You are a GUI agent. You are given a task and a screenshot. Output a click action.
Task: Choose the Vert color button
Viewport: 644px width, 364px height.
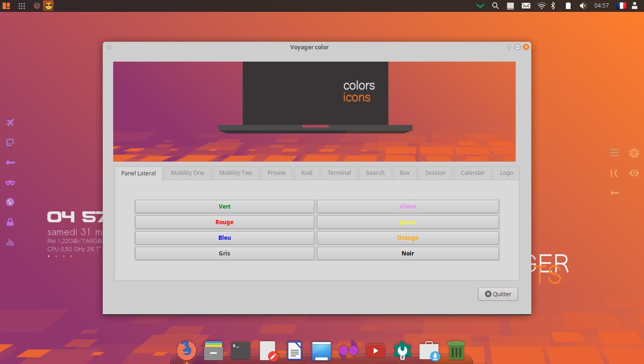point(224,206)
